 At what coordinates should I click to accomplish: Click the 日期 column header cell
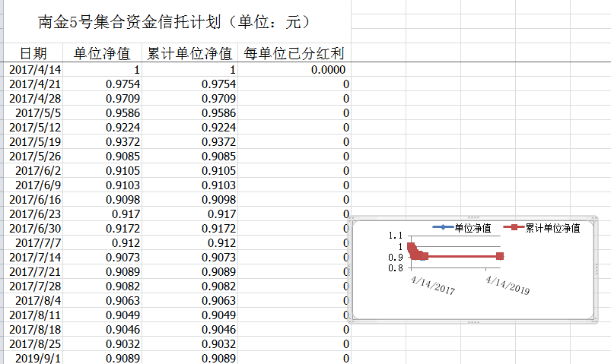33,53
